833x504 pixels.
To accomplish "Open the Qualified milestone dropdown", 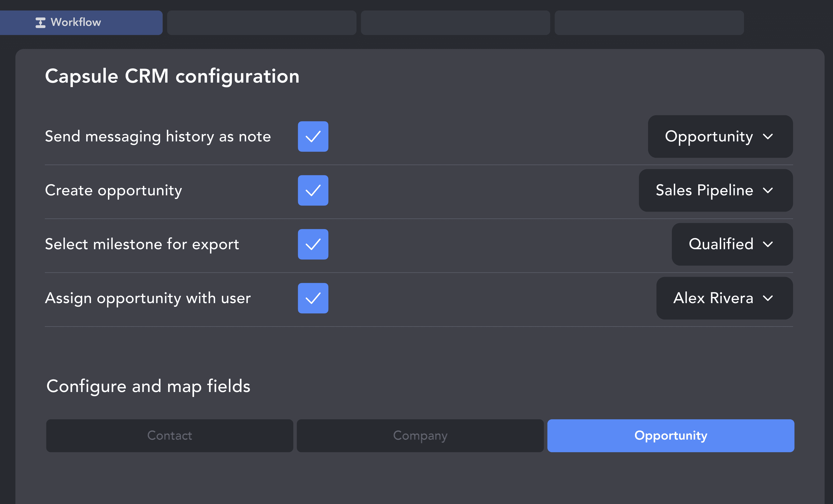I will click(732, 244).
